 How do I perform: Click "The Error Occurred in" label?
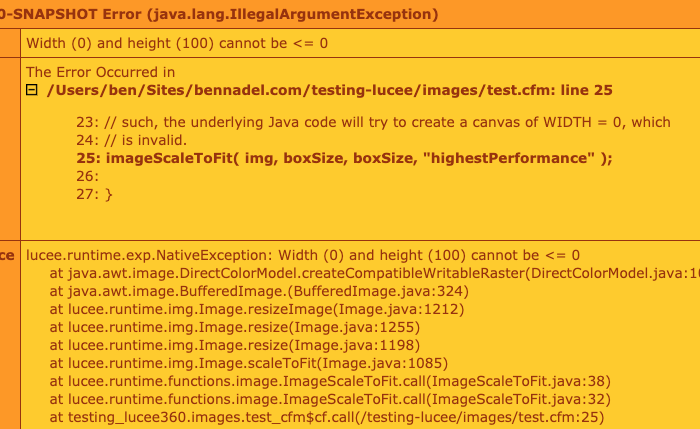pos(100,72)
